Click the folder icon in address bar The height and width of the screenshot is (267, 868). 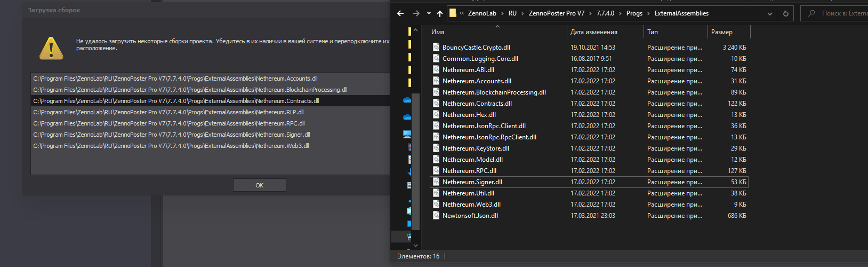point(453,13)
